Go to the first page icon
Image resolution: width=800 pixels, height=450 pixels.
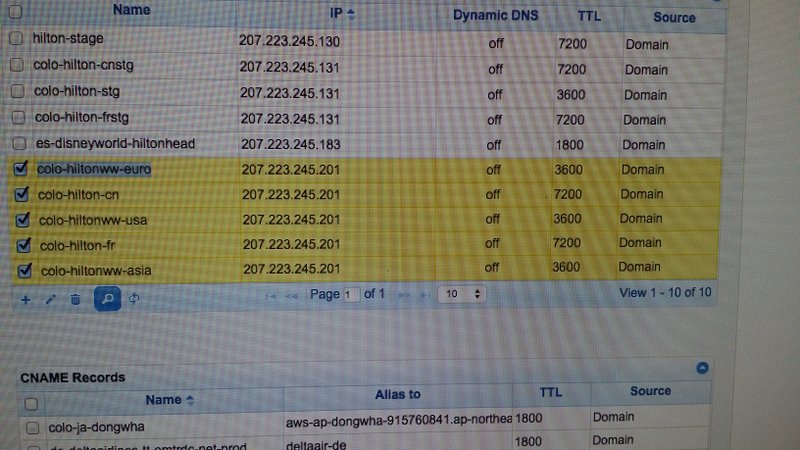tap(271, 296)
